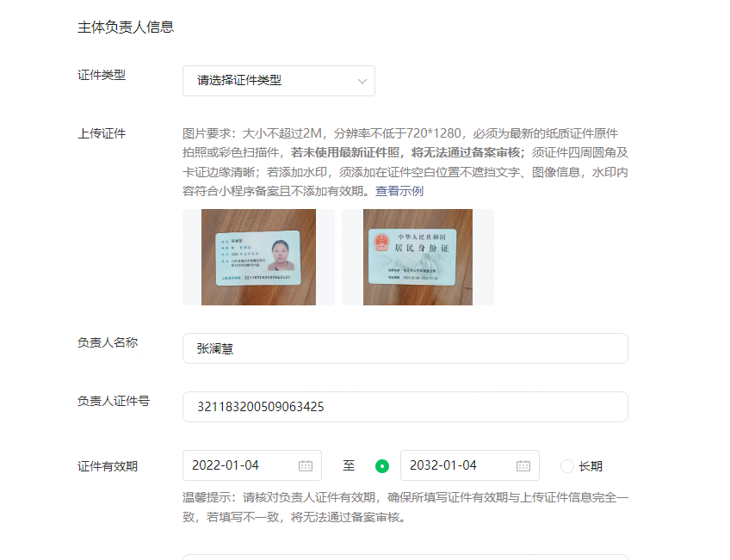
Task: Open the calendar icon for end date
Action: point(523,465)
